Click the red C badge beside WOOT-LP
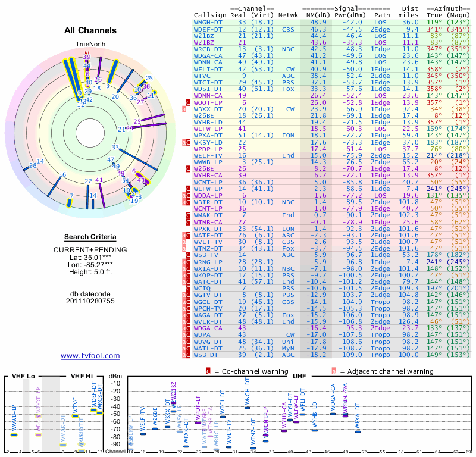 188,102
